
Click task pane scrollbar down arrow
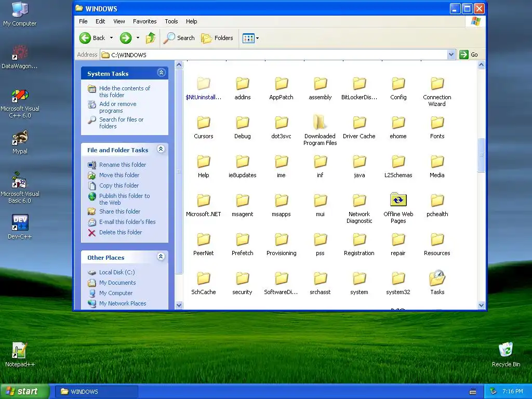179,305
